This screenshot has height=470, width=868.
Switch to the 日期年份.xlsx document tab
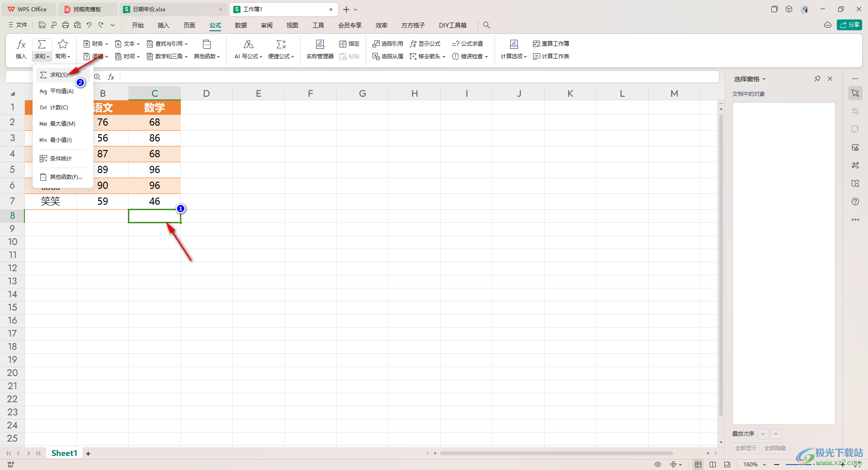click(x=174, y=9)
